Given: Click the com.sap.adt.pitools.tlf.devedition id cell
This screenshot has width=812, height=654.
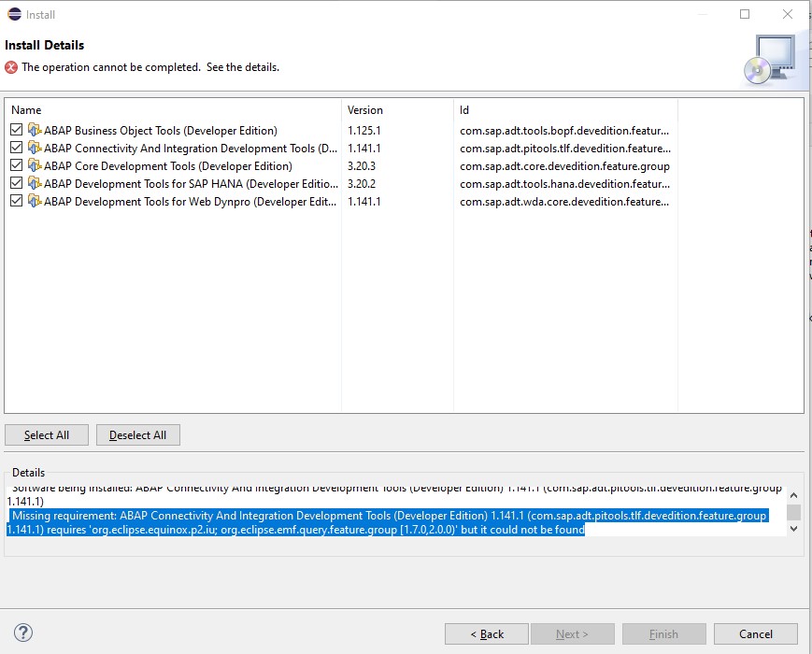Looking at the screenshot, I should (565, 149).
